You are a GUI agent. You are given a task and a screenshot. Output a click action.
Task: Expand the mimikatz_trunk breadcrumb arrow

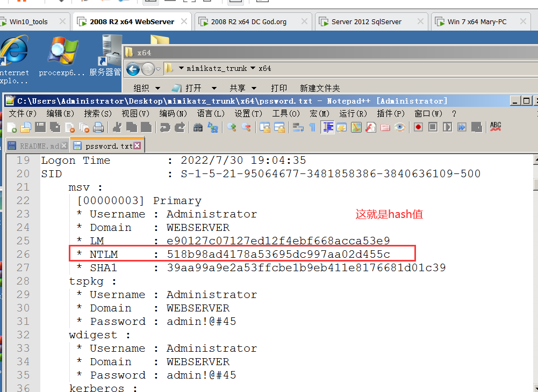click(x=253, y=69)
